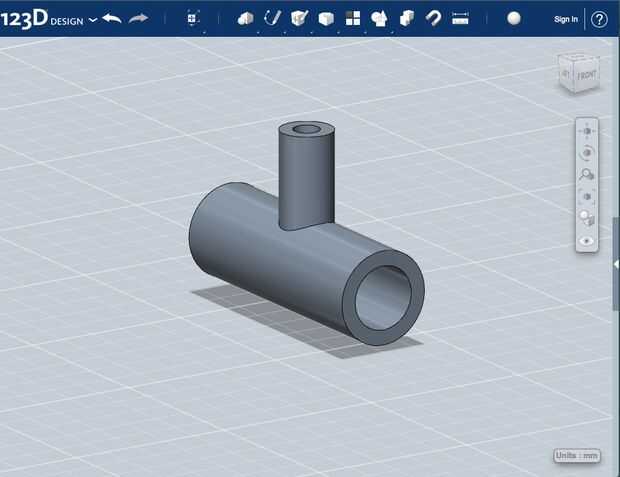The image size is (620, 477).
Task: Toggle visibility with the eye icon
Action: (x=587, y=241)
